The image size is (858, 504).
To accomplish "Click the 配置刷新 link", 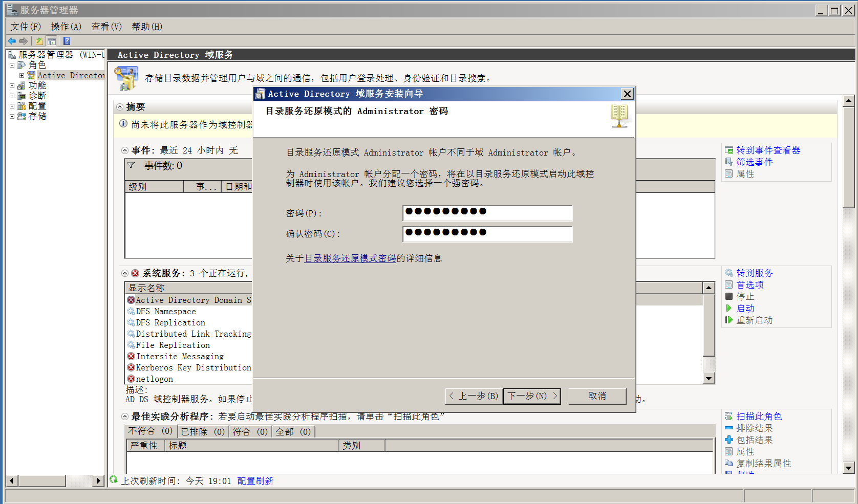I will (255, 481).
